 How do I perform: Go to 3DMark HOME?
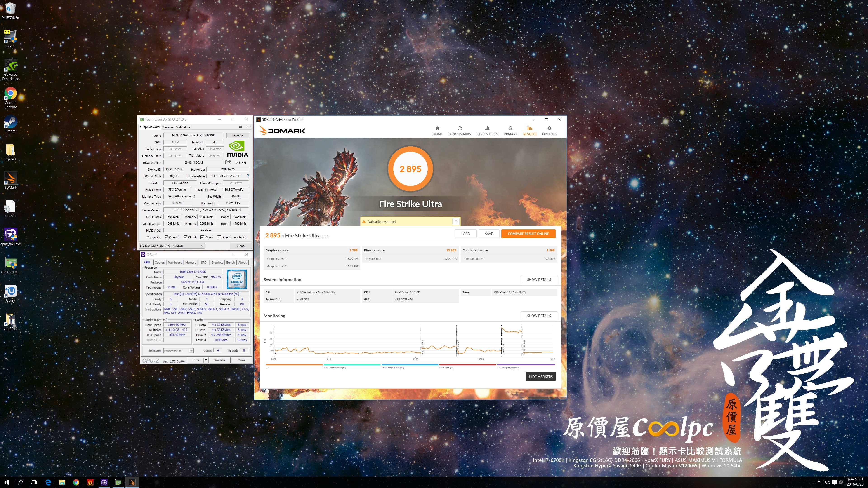(x=437, y=131)
